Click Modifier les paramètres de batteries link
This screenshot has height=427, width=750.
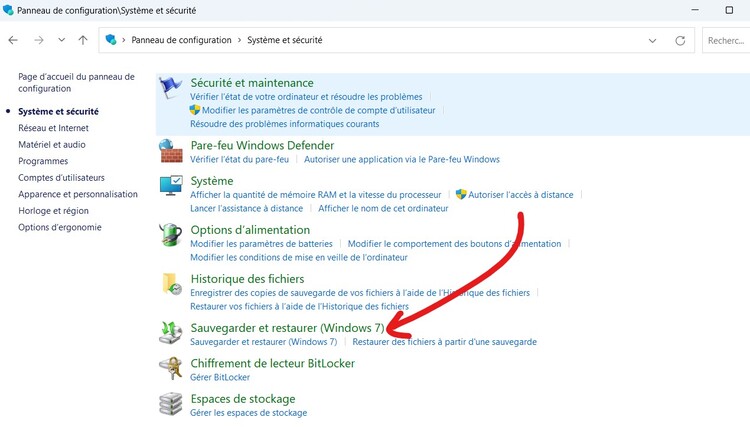coord(261,244)
